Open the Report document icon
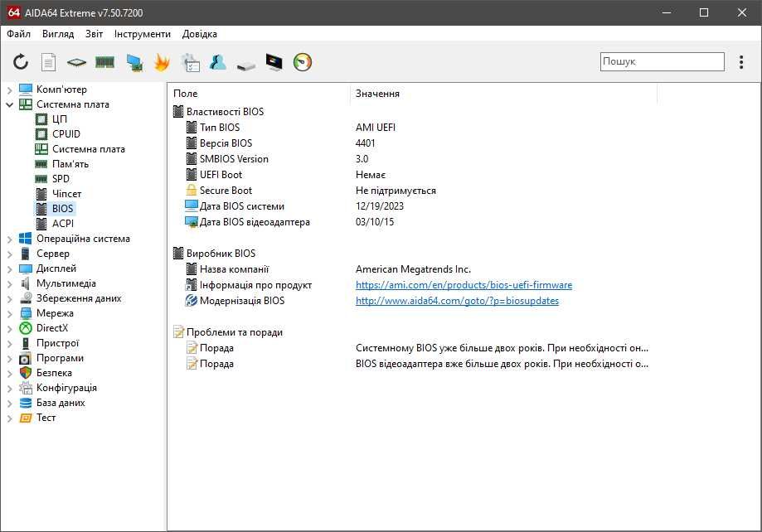The height and width of the screenshot is (532, 762). pos(48,62)
